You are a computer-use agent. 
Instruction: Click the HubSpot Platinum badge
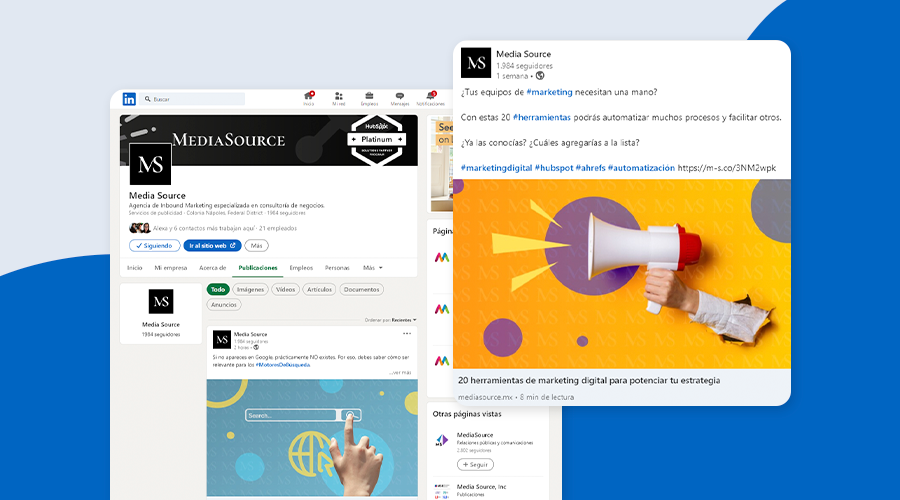coord(377,139)
